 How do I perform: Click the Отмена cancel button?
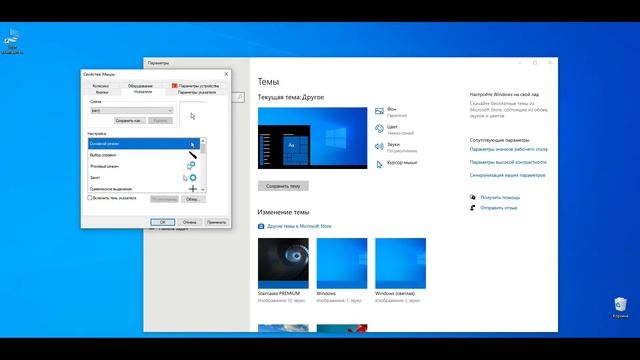coord(189,222)
